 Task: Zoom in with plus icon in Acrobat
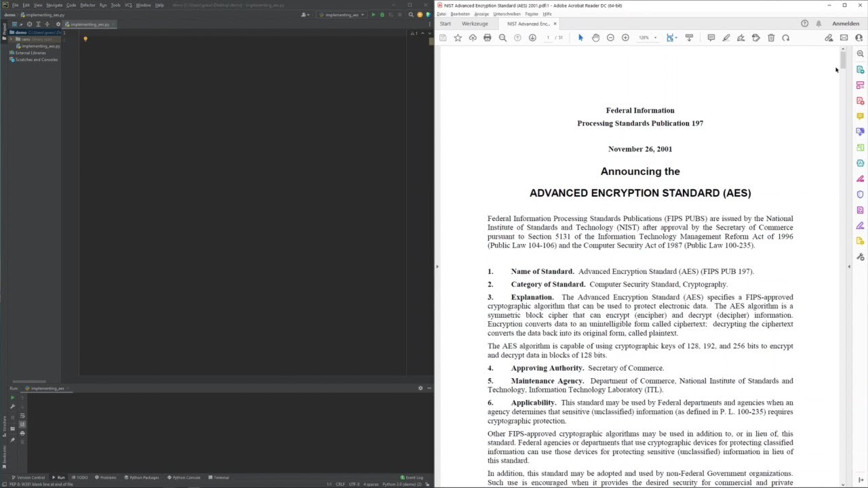(x=625, y=38)
